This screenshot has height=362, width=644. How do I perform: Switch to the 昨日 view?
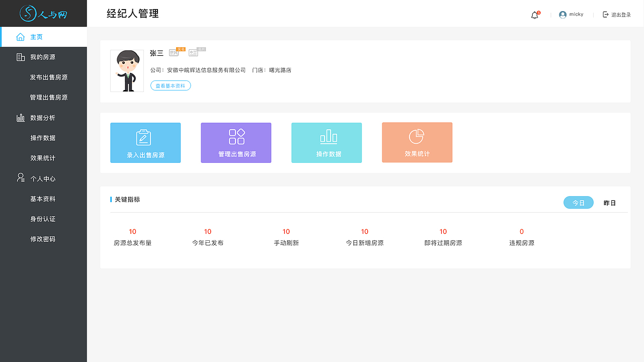point(609,202)
